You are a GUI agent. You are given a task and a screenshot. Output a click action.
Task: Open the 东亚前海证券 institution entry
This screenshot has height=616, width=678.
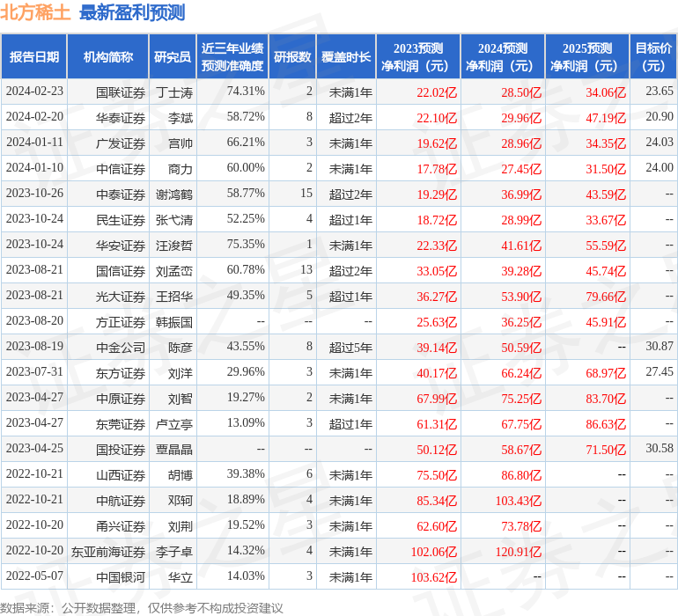pyautogui.click(x=108, y=552)
